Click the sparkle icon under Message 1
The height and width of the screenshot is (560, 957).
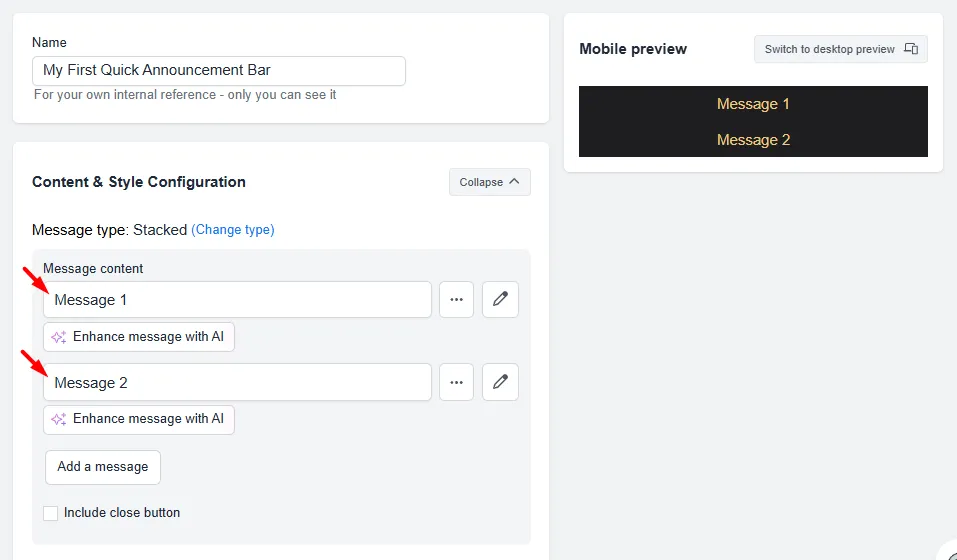[59, 337]
